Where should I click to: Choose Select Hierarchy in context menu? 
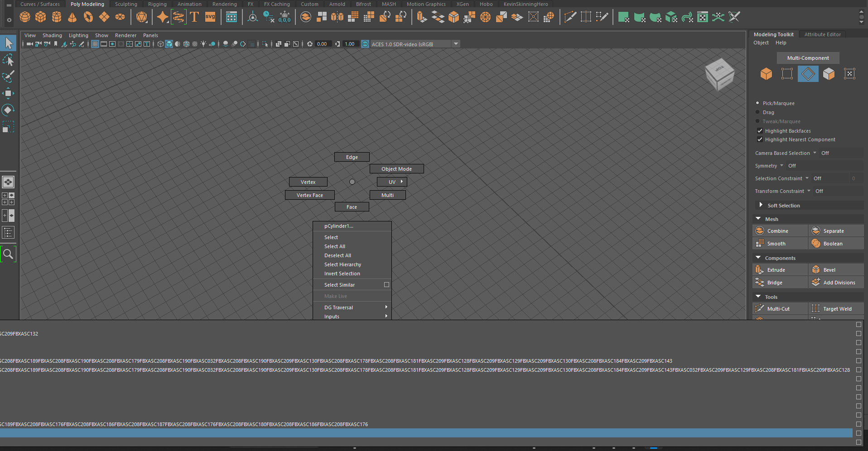342,264
